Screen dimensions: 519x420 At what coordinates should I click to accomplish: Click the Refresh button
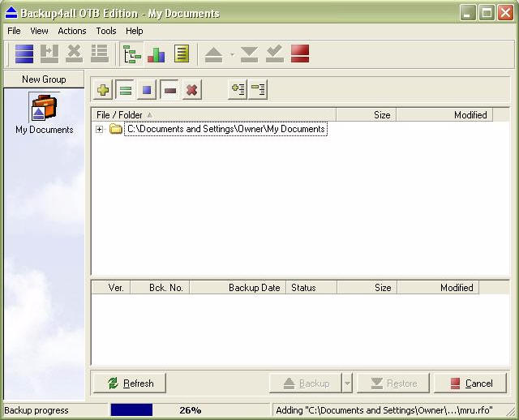pos(130,384)
